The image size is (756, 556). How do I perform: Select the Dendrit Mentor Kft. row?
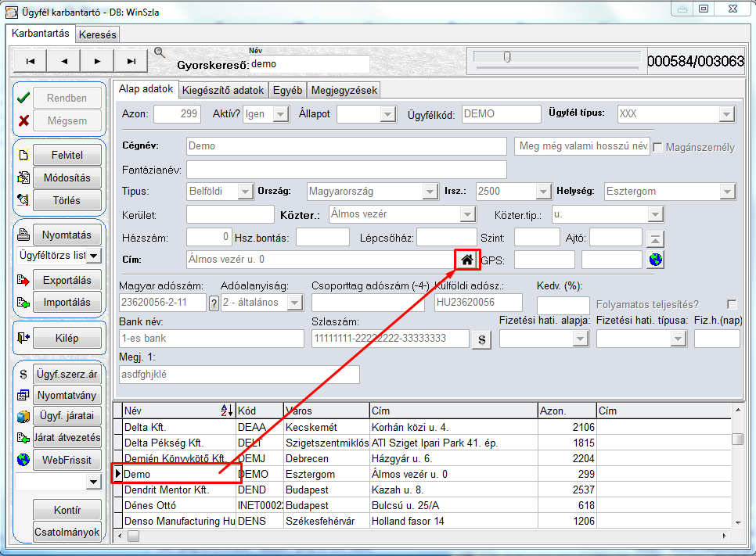(422, 490)
